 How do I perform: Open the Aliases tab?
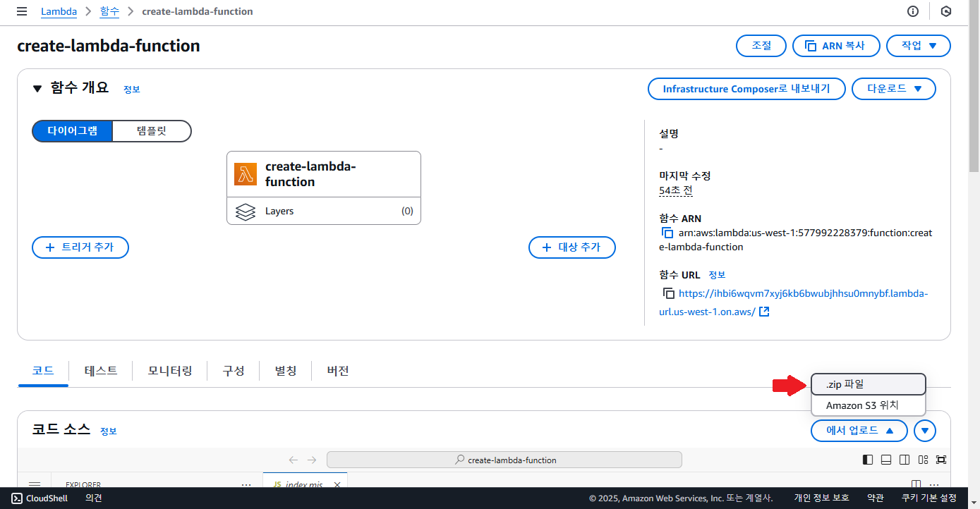[286, 370]
